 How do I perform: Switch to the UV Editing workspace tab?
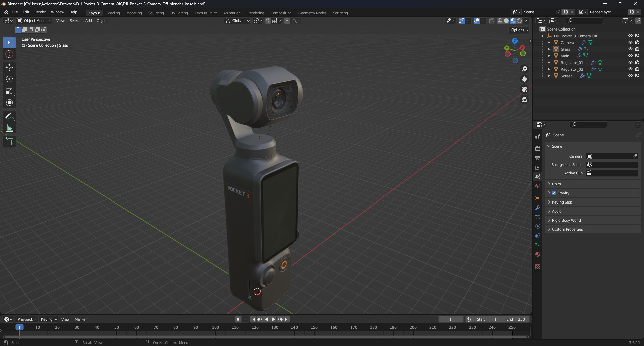coord(179,13)
